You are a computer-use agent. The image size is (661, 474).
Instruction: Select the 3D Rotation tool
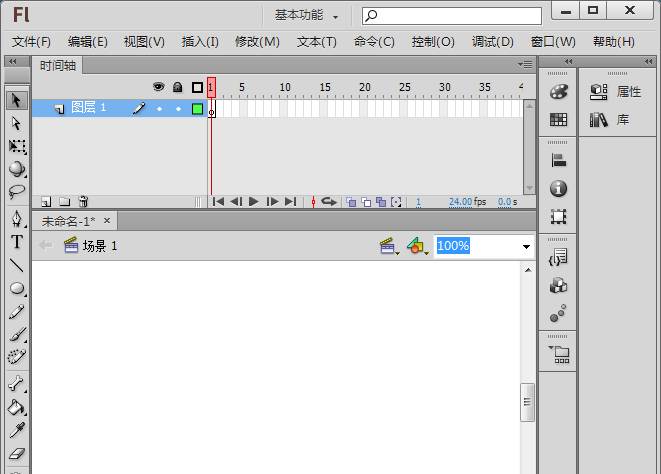(17, 169)
